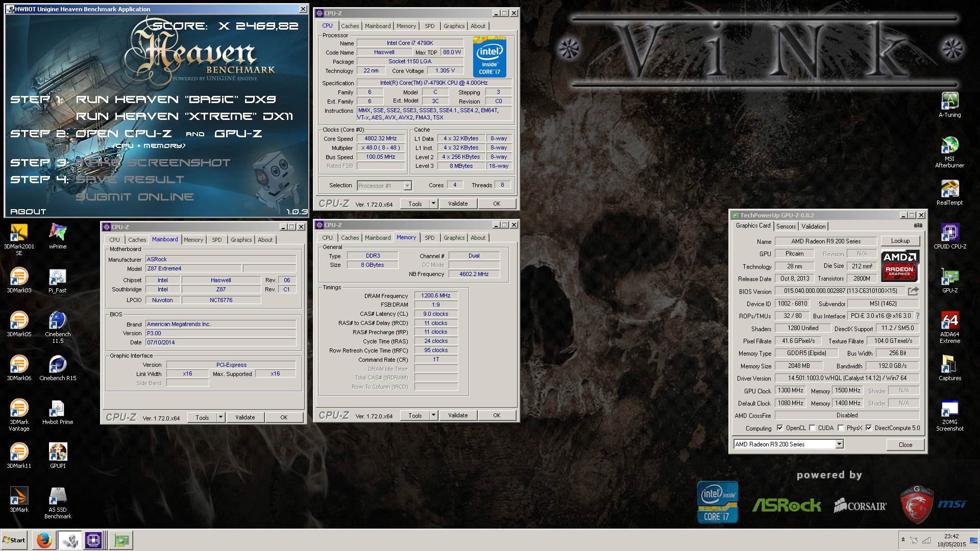Launch Pi_Fast desktop shortcut

point(58,280)
